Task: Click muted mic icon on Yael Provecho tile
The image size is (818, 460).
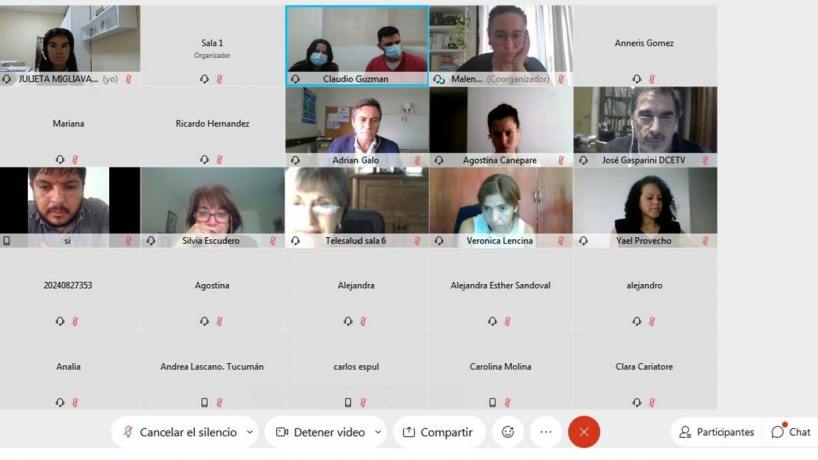Action: [705, 240]
